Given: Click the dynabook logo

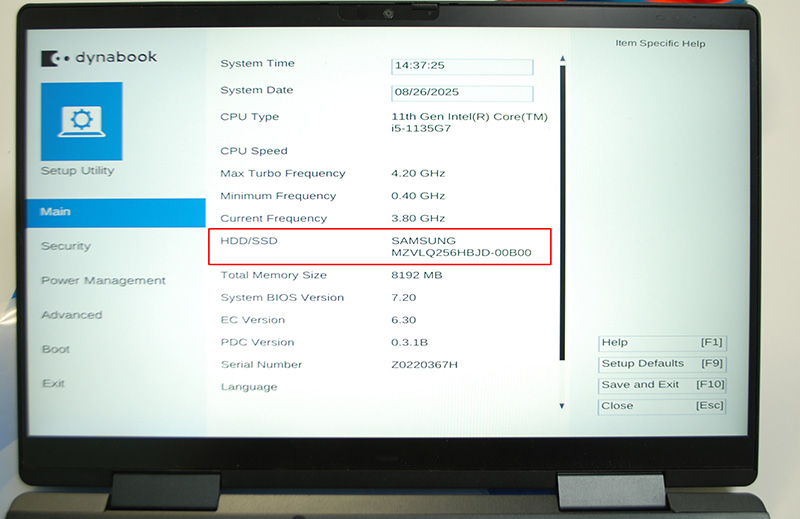Looking at the screenshot, I should tap(99, 58).
